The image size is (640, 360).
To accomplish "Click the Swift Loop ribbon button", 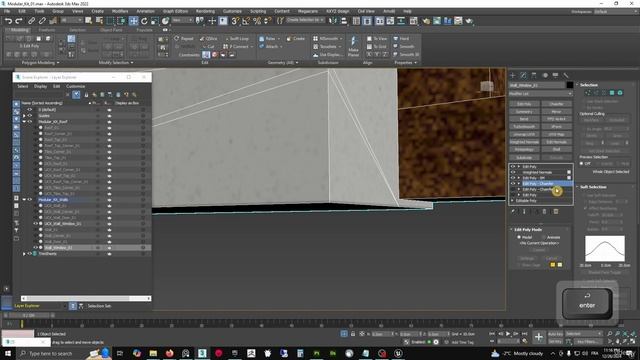I will click(237, 39).
